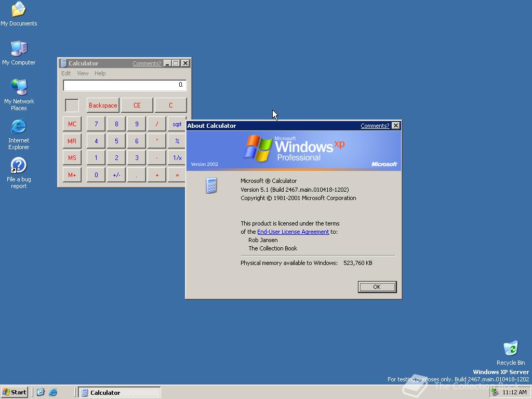
Task: Click digit 2 on Calculator
Action: point(116,158)
